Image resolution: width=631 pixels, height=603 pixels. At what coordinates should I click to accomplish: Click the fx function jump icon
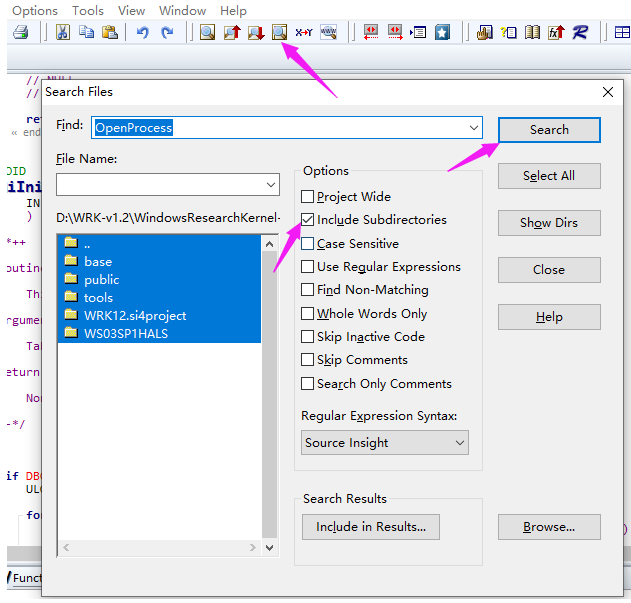(x=556, y=32)
